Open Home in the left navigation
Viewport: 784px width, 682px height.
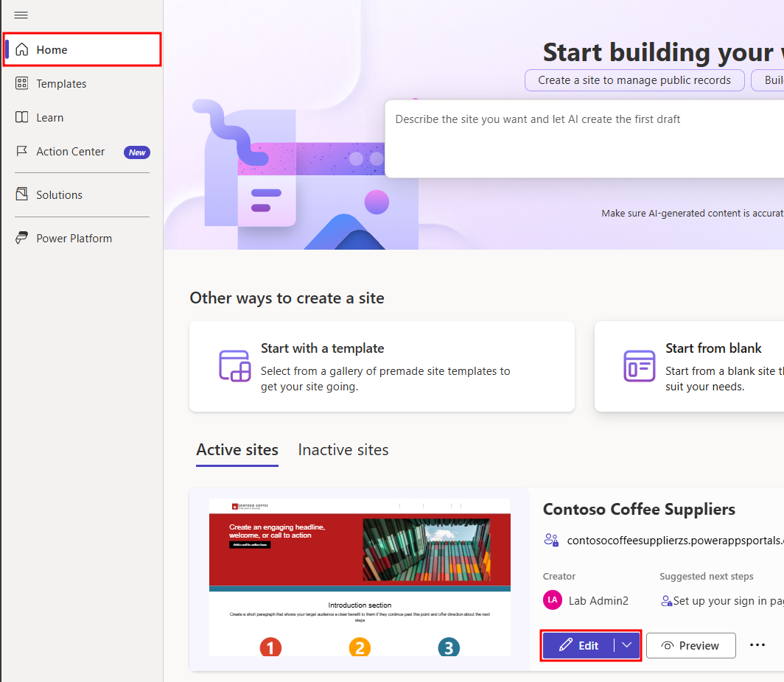(82, 49)
